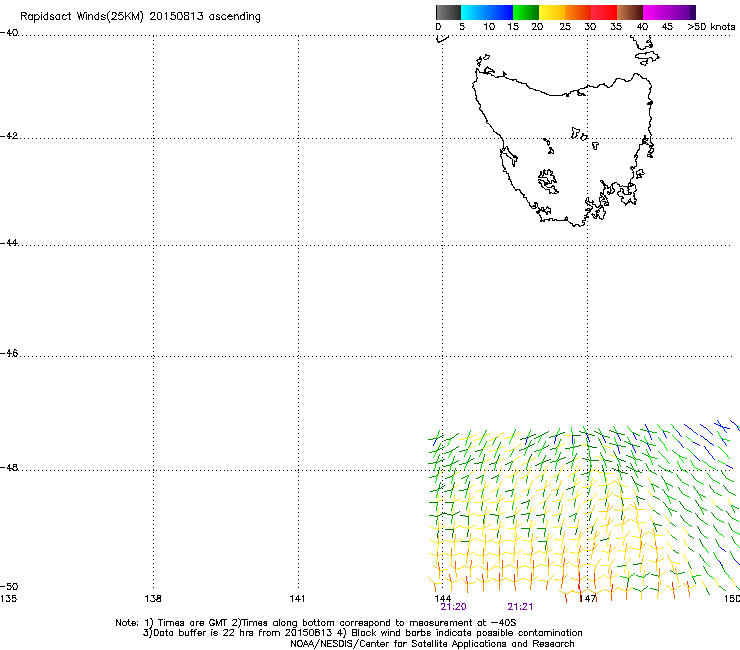This screenshot has height=650, width=740.
Task: Click the 'Times are GMT' note line
Action: (x=316, y=623)
